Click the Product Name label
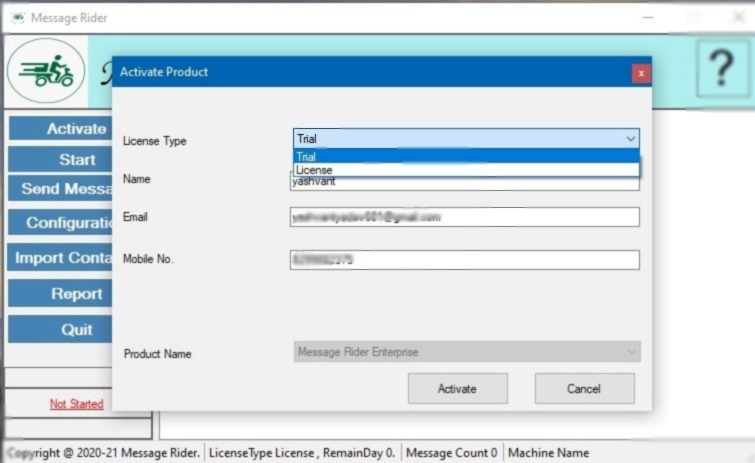The image size is (755, 463). point(157,354)
